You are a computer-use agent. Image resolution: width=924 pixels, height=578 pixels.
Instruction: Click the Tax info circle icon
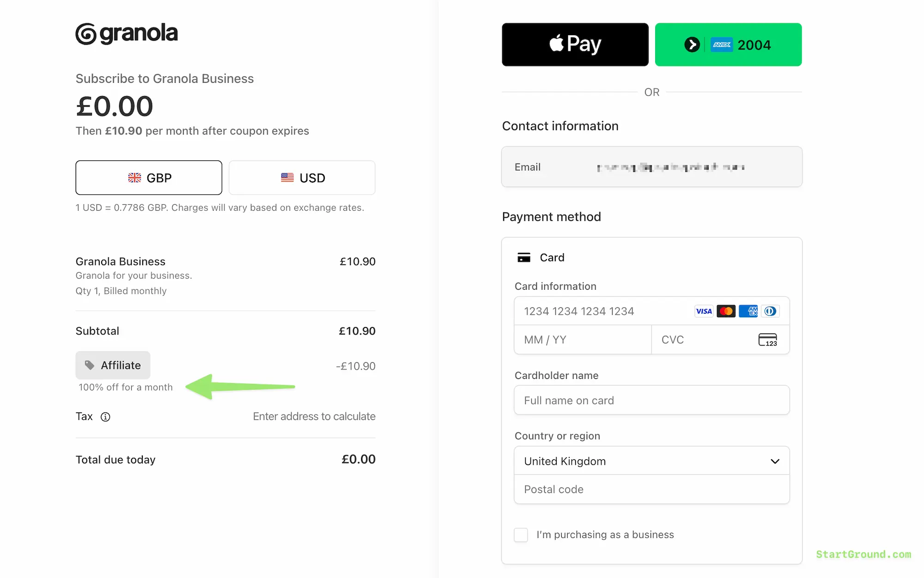tap(105, 417)
